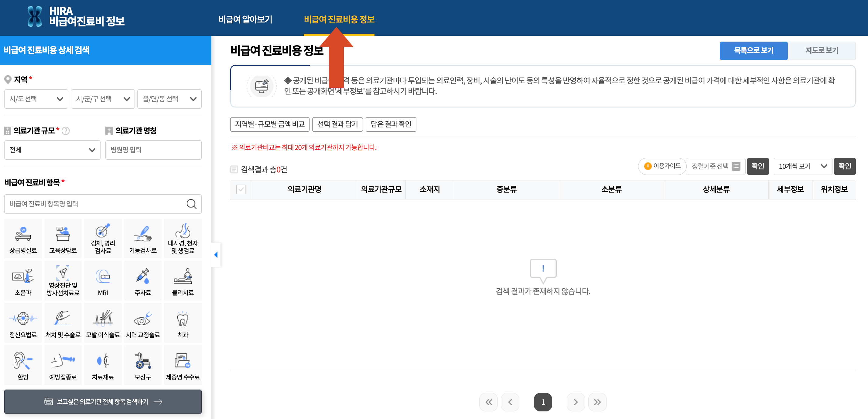Select the 물리치료 category icon
The height and width of the screenshot is (419, 868).
(183, 280)
